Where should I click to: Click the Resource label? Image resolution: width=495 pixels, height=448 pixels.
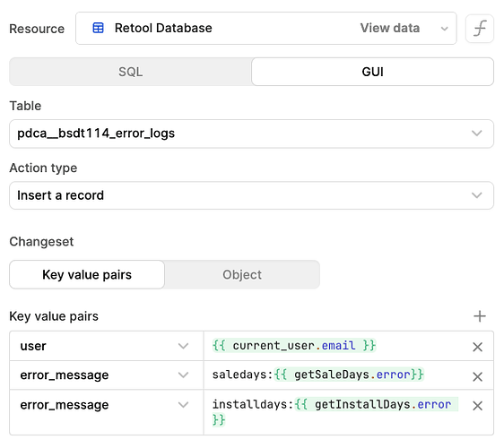[37, 29]
